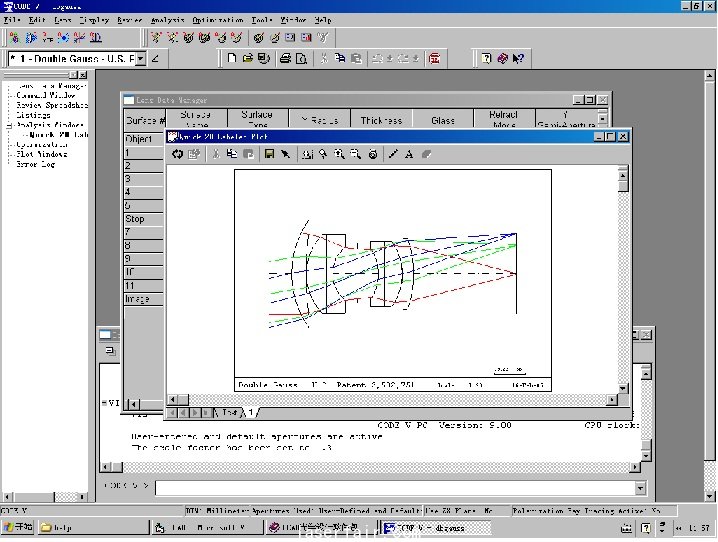Click the Windows Start button on taskbar

18,527
